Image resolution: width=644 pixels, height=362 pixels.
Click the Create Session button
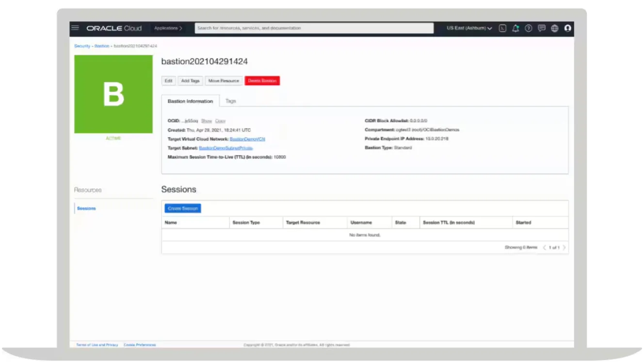coord(183,208)
